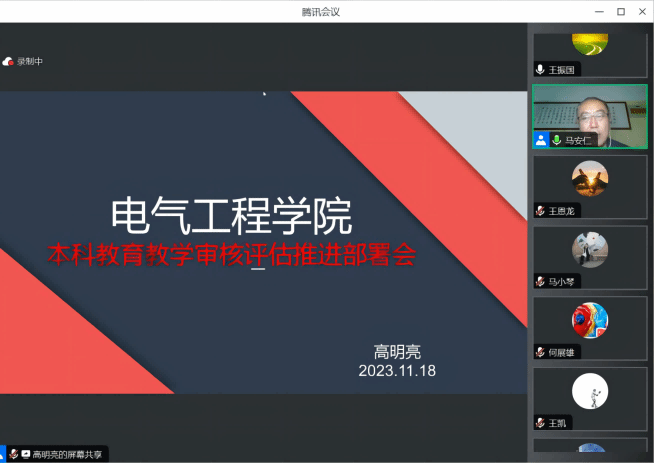Click the cloud recording icon
Image resolution: width=654 pixels, height=463 pixels.
(9, 62)
